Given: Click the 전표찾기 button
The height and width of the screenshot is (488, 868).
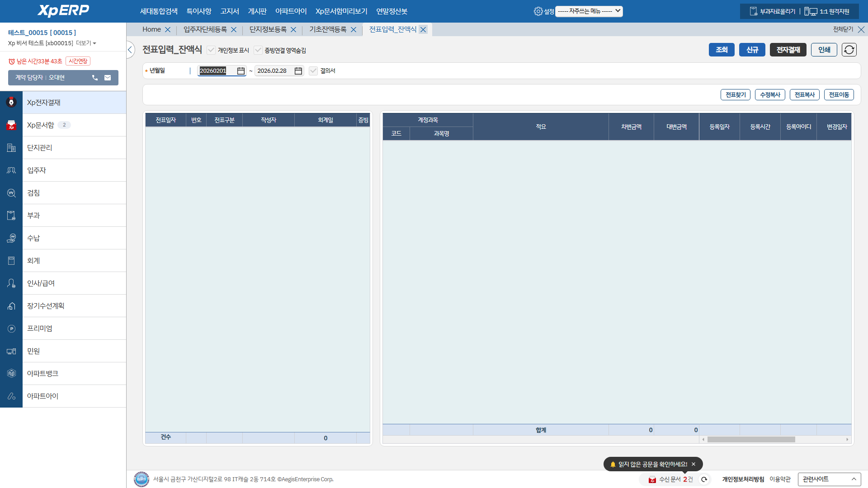Looking at the screenshot, I should point(735,95).
